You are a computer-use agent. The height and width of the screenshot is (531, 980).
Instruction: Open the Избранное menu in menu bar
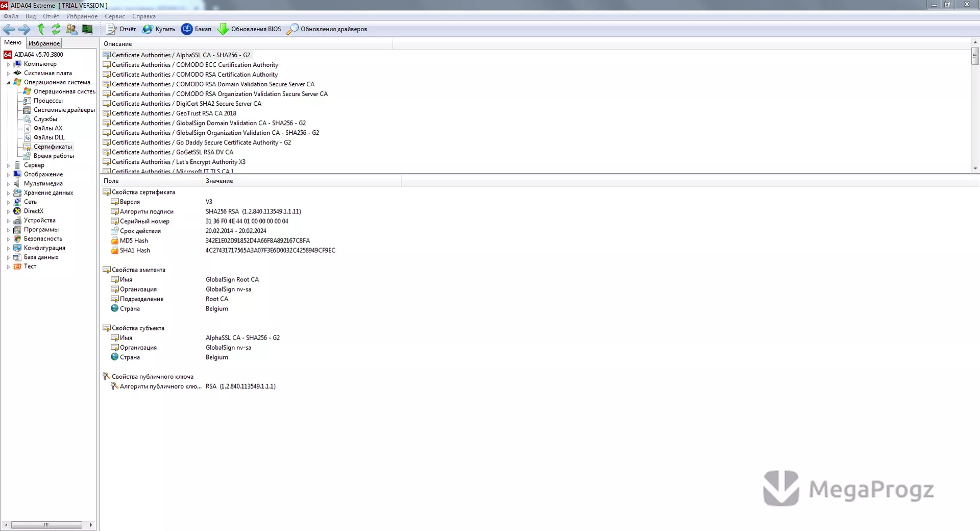pos(82,16)
